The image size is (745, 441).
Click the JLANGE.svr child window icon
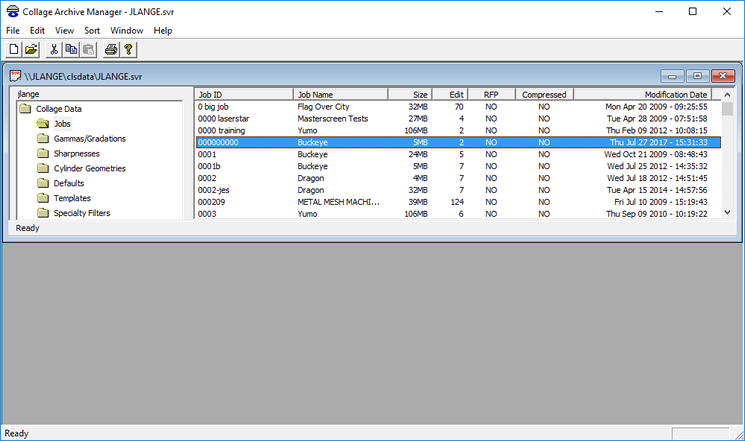pos(15,76)
